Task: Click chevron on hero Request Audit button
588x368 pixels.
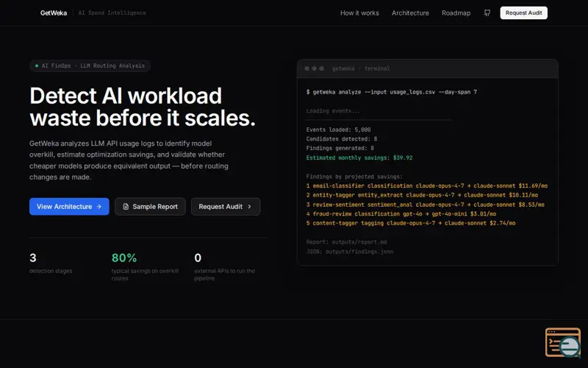Action: (x=249, y=207)
